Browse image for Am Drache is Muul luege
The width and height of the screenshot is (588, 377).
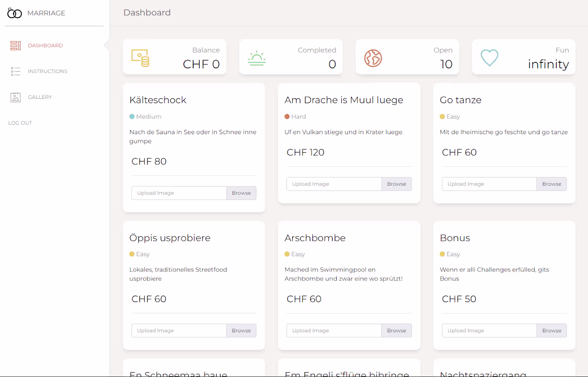[x=396, y=184]
